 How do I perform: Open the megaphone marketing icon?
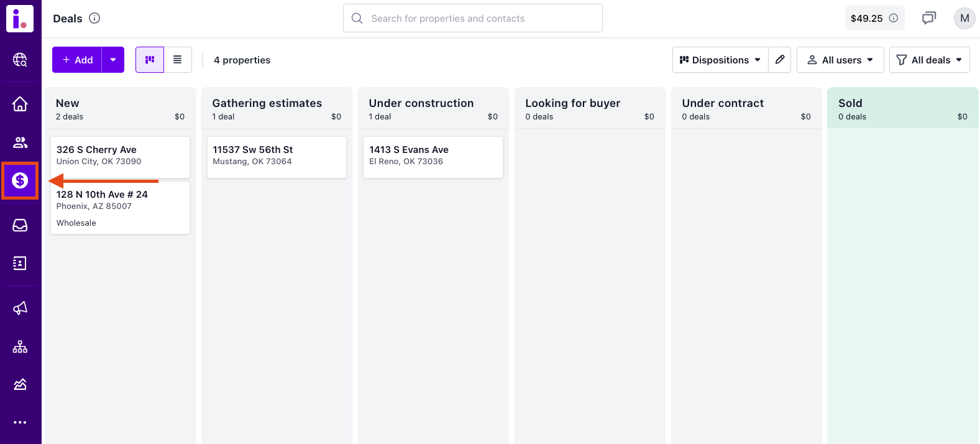coord(20,308)
